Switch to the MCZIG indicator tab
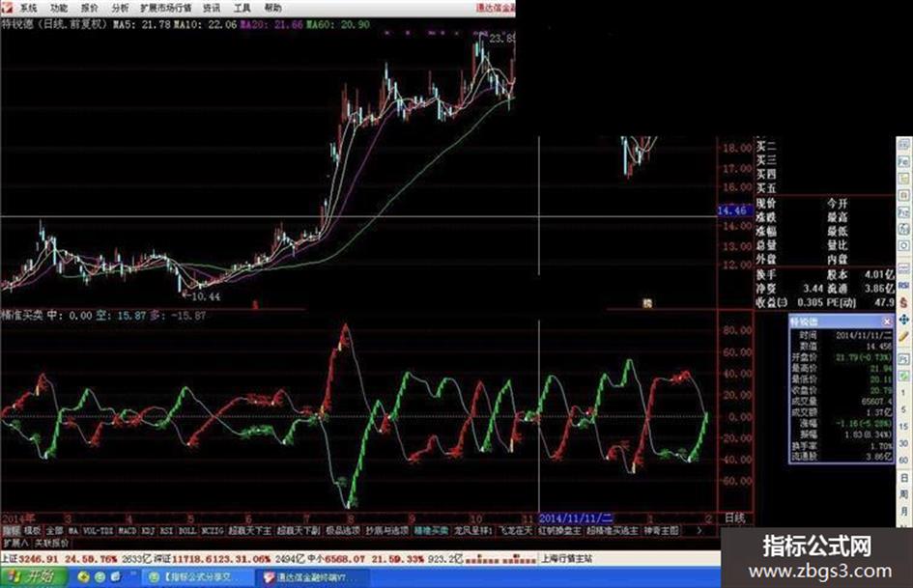This screenshot has height=588, width=913. click(213, 530)
